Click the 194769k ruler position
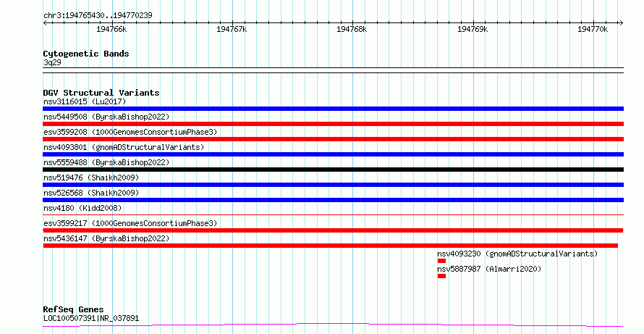This screenshot has height=334, width=644. (473, 29)
